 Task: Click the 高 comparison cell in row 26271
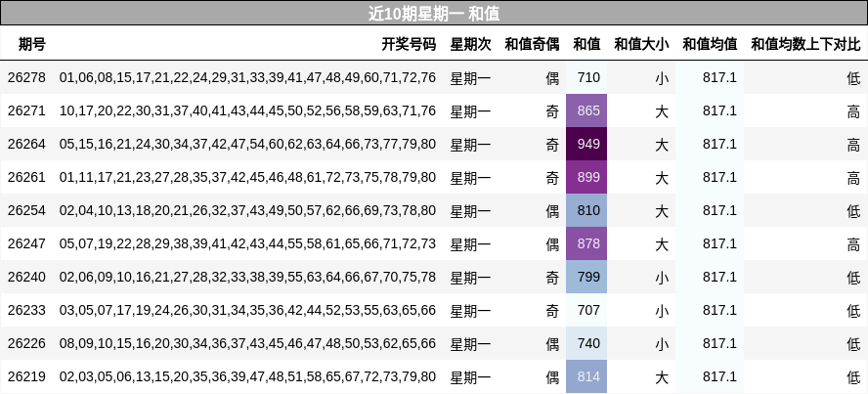point(853,111)
